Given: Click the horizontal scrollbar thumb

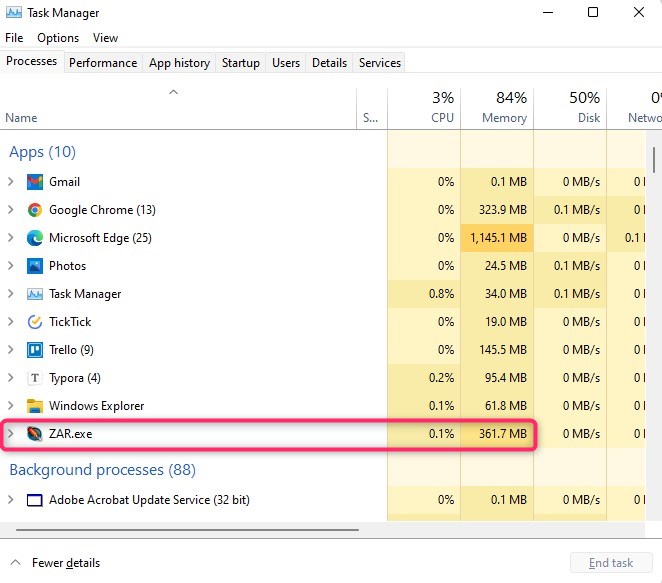Looking at the screenshot, I should pyautogui.click(x=187, y=529).
